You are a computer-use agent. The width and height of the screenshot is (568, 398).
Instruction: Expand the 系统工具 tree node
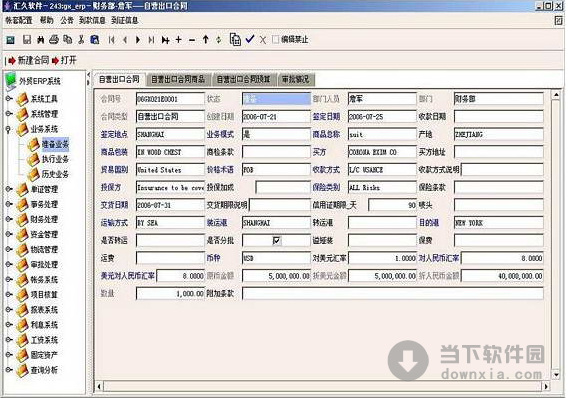9,99
